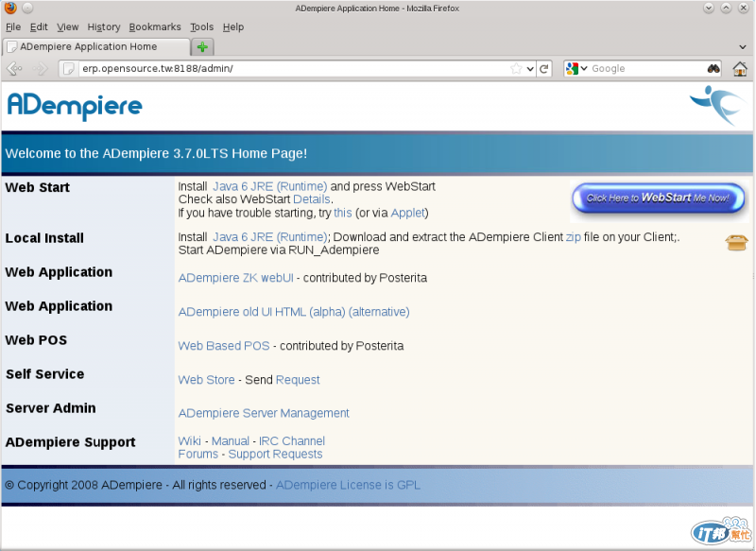The width and height of the screenshot is (756, 551).
Task: Open Java 6 JRE link under Web Start
Action: tap(270, 186)
